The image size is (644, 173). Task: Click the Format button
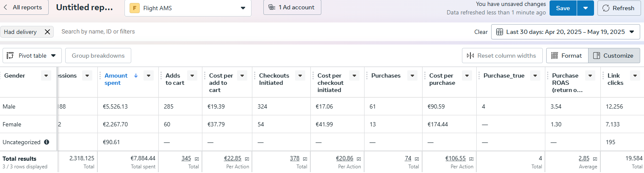pyautogui.click(x=567, y=56)
